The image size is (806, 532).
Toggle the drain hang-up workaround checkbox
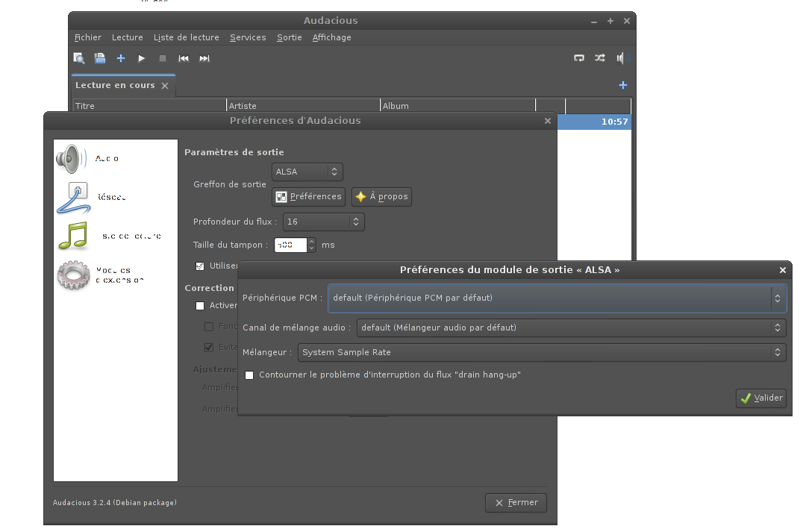[249, 375]
